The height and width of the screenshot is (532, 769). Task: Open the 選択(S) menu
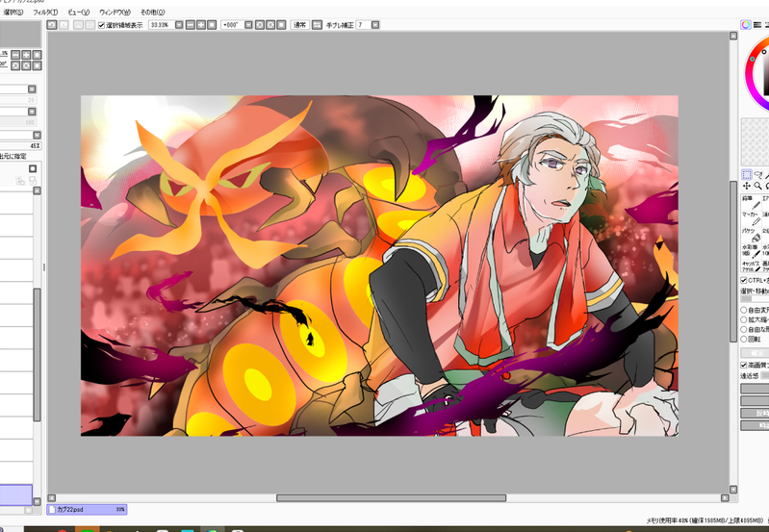pos(13,13)
